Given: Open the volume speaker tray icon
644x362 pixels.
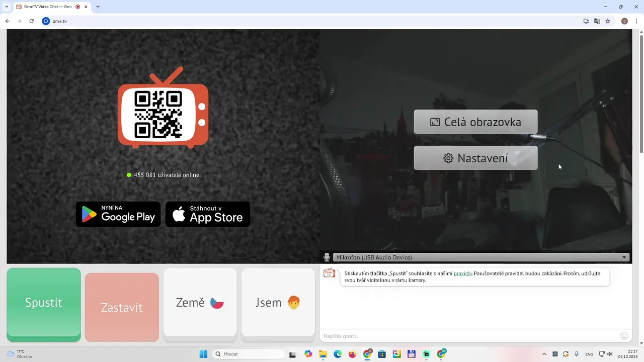Looking at the screenshot, I should click(x=610, y=354).
